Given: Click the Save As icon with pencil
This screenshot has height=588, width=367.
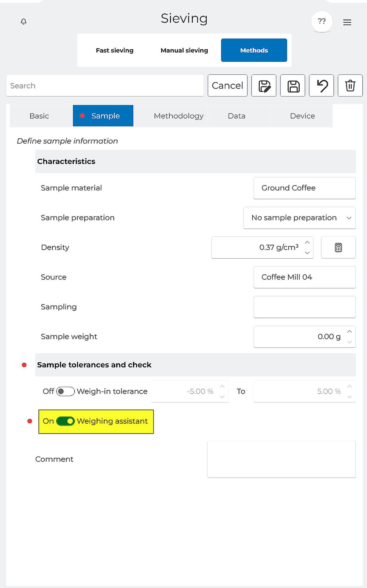Looking at the screenshot, I should (264, 86).
